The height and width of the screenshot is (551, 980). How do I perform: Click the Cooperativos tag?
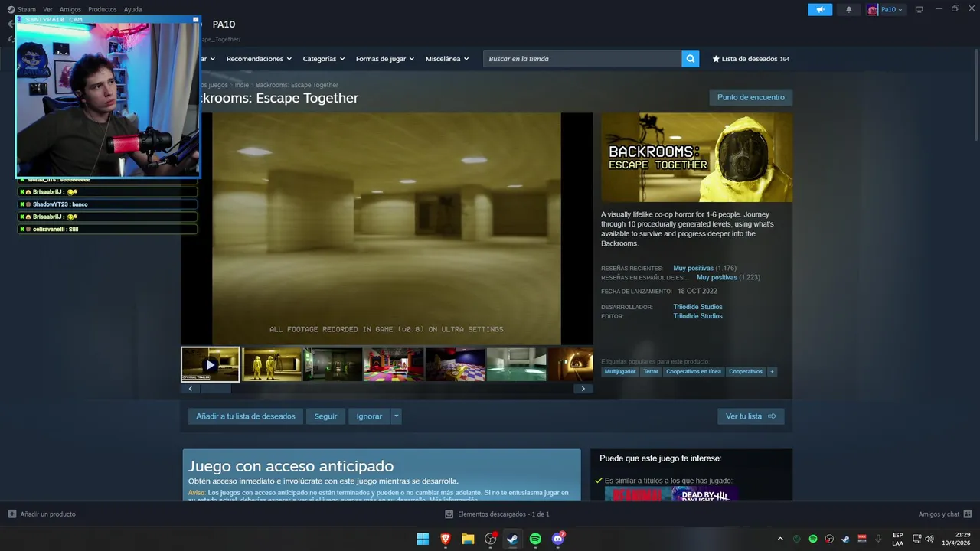[746, 372]
